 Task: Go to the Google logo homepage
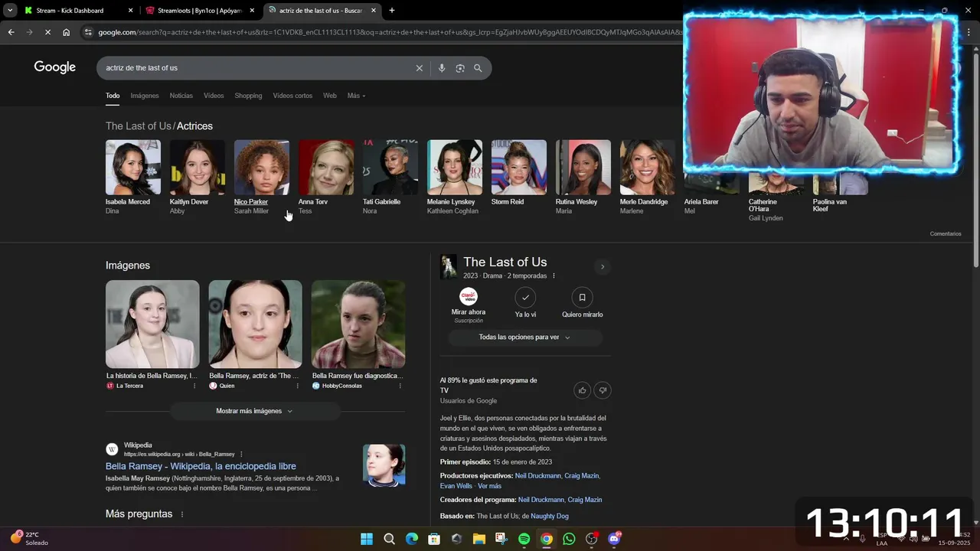tap(55, 67)
